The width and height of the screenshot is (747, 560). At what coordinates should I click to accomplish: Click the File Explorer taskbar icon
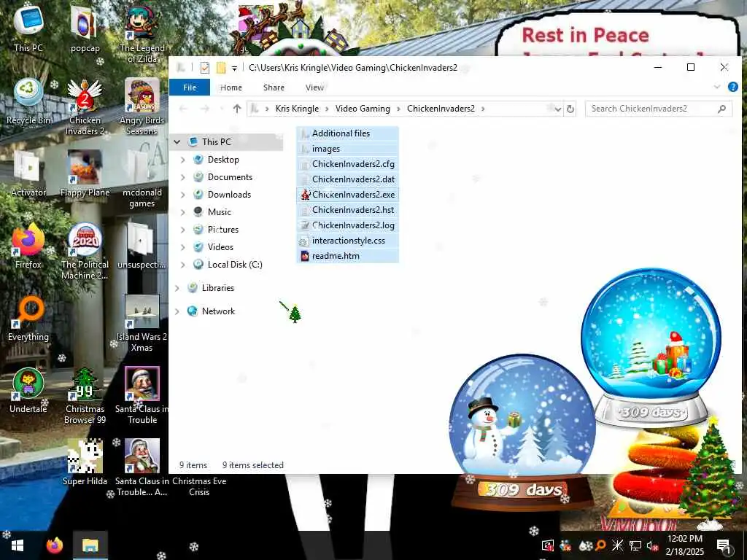click(x=90, y=545)
